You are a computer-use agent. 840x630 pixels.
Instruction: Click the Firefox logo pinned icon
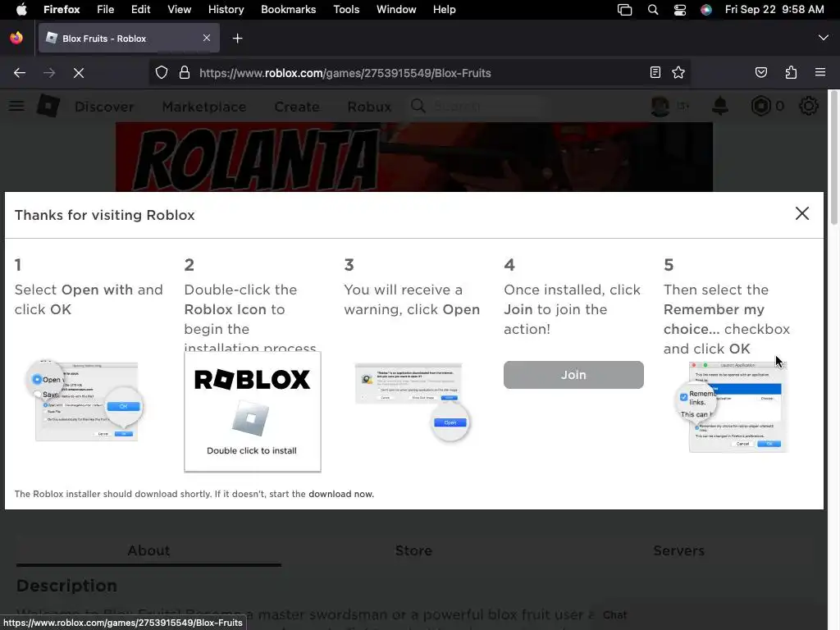16,38
